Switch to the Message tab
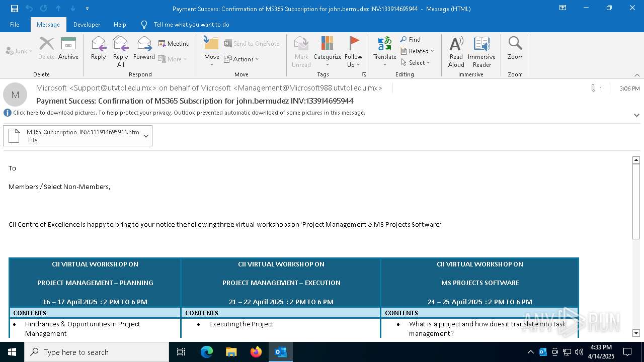644x362 pixels. 48,25
